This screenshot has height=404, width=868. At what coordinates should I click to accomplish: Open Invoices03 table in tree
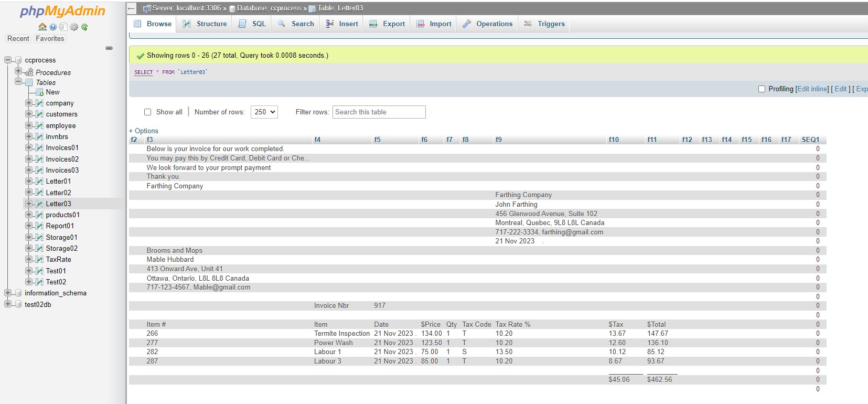point(62,170)
